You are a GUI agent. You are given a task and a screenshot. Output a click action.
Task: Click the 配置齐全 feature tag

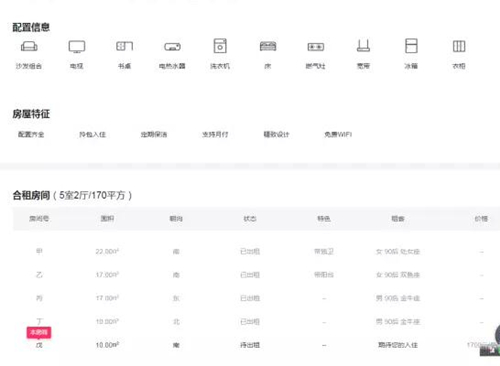point(31,134)
